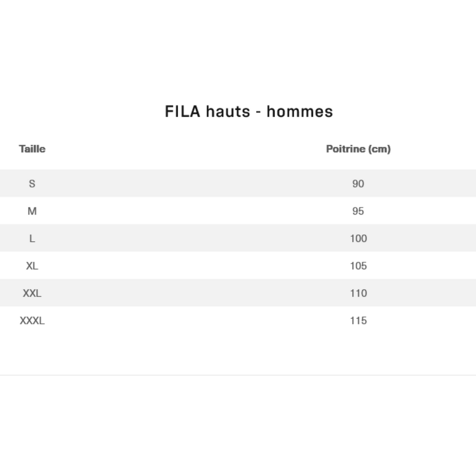Viewport: 476px width, 476px height.
Task: Click the chest value 105
Action: click(x=358, y=266)
